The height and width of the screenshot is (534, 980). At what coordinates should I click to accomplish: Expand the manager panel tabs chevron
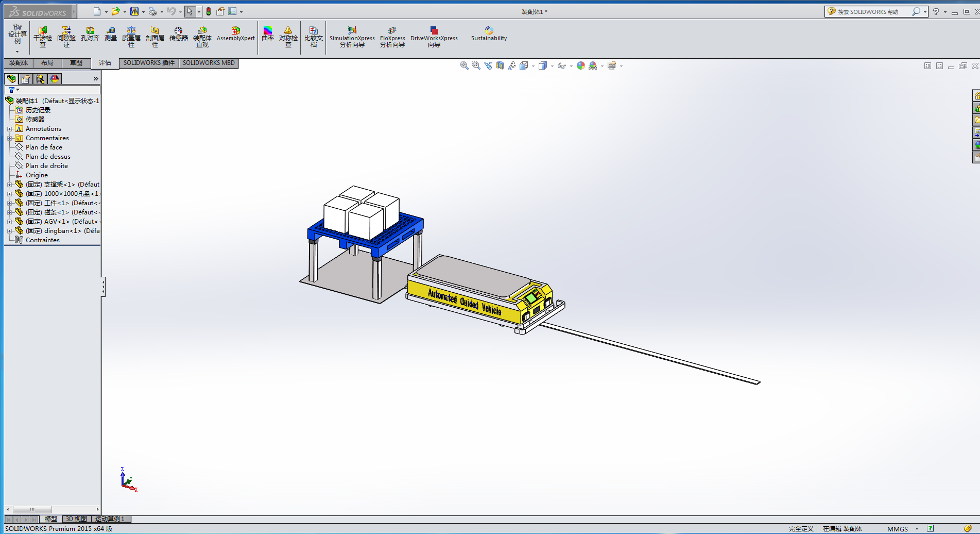[96, 78]
